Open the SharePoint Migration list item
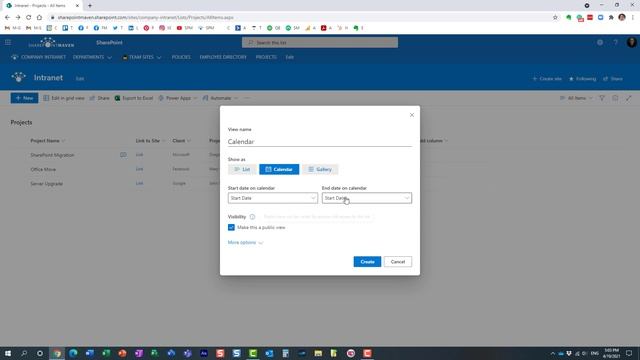This screenshot has width=640, height=360. 52,155
